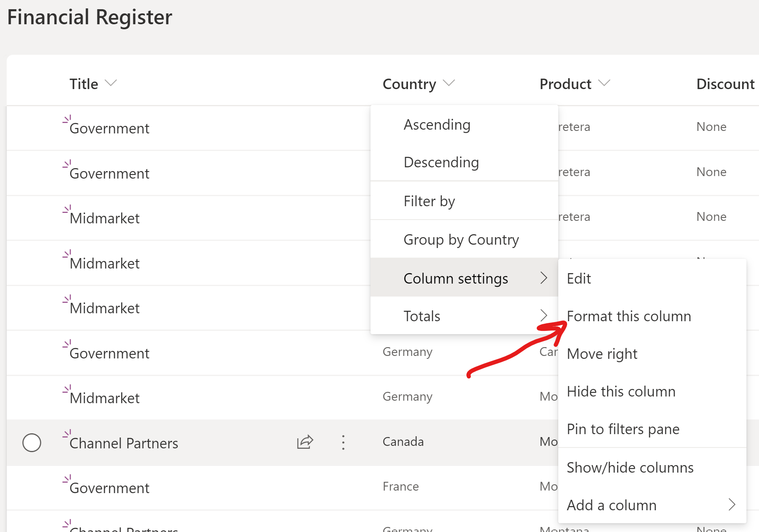Viewport: 759px width, 532px height.
Task: Expand the Totals submenu
Action: pos(422,316)
